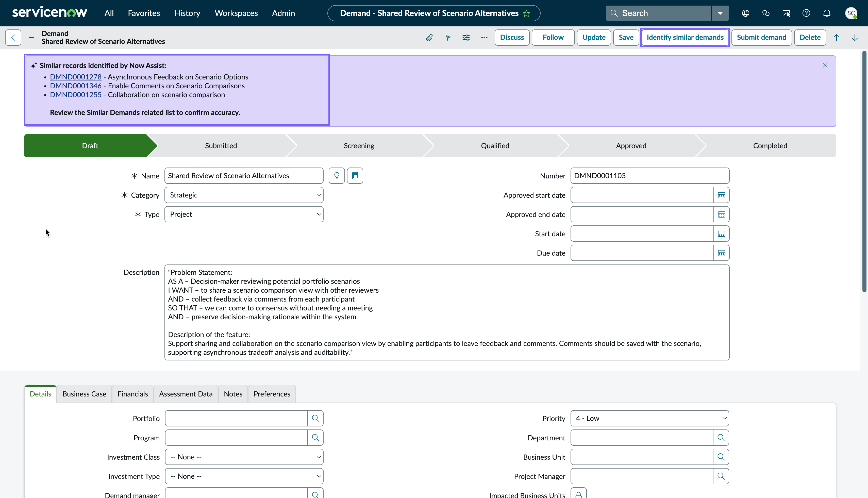Image resolution: width=868 pixels, height=498 pixels.
Task: Expand the Investment Class dropdown
Action: coord(244,457)
